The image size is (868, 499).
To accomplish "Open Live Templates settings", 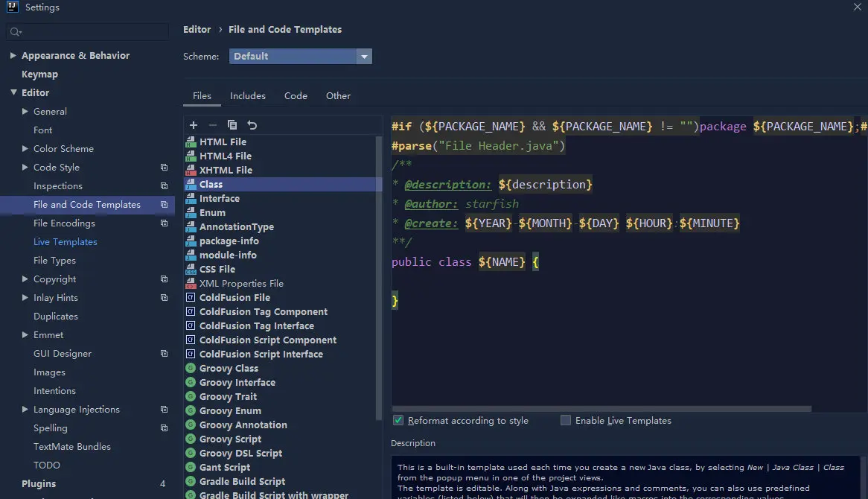I will (x=66, y=242).
